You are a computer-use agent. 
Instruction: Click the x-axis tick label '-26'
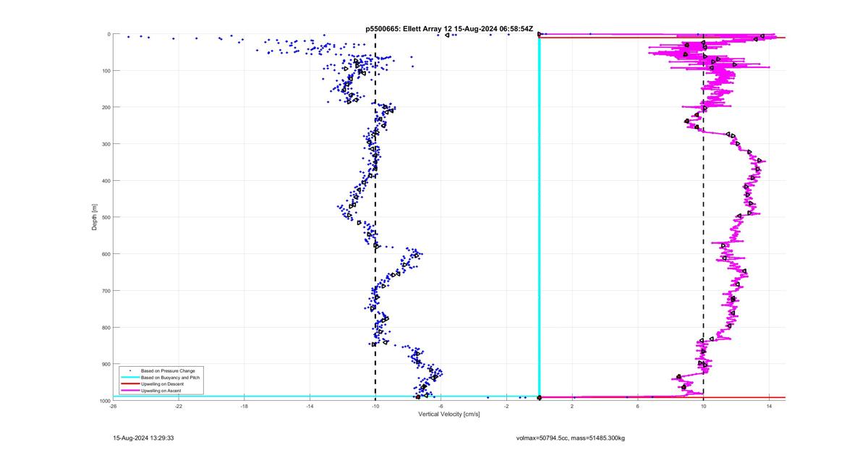point(113,407)
